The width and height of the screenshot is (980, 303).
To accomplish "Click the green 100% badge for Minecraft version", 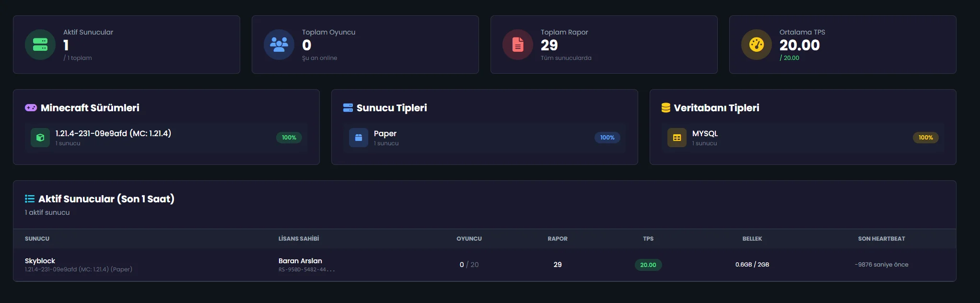I will 289,138.
